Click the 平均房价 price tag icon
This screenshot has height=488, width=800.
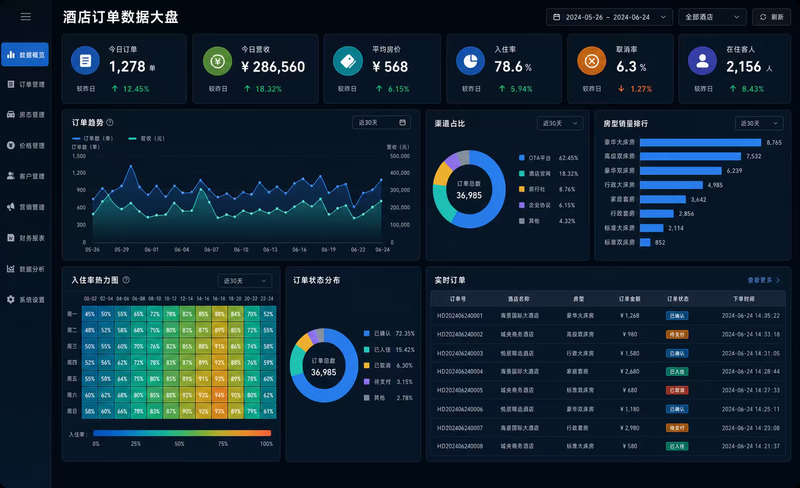tap(348, 61)
